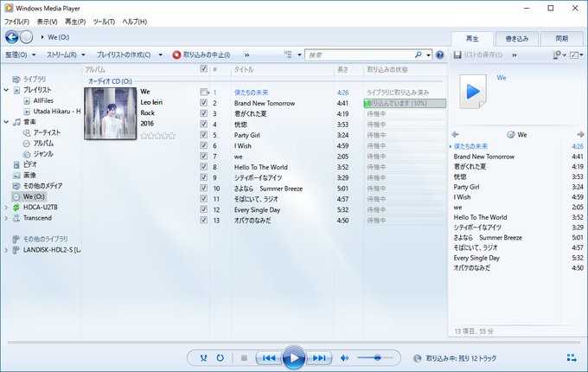Screen dimensions: 588x372
Task: Start playback with the big play button
Action: pyautogui.click(x=294, y=358)
